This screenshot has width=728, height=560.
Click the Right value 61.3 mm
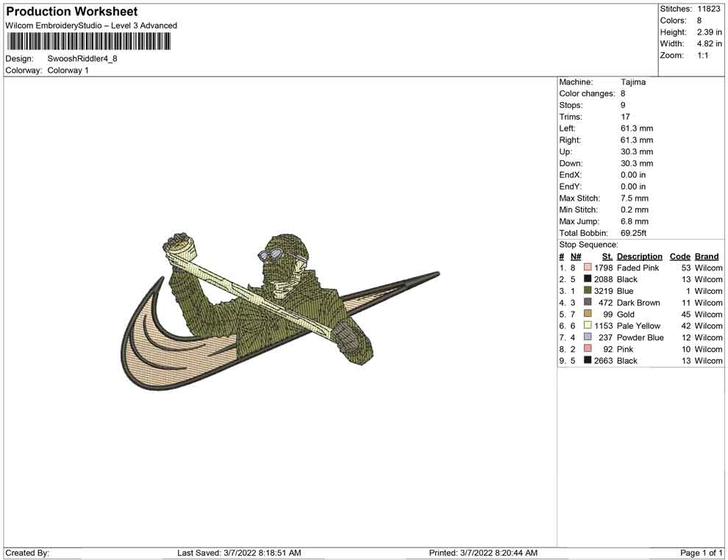click(x=637, y=140)
